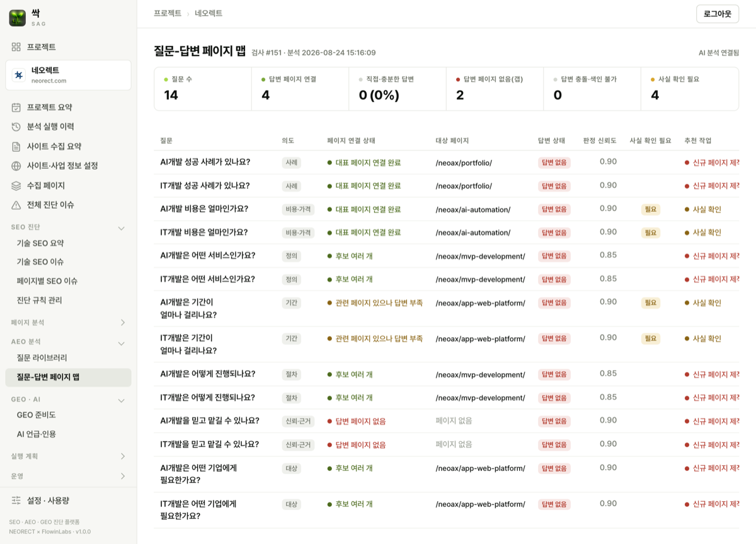Click the 프로젝트 breadcrumb link

(x=168, y=13)
